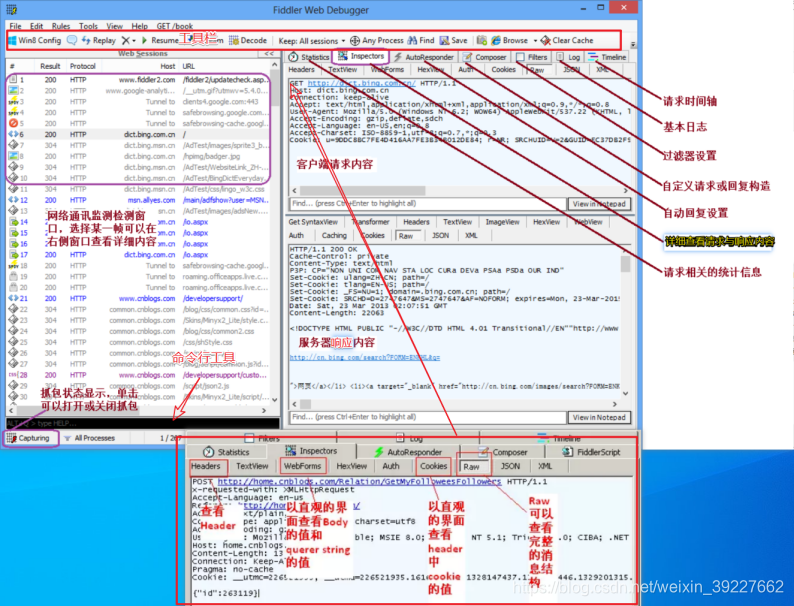This screenshot has width=794, height=606.
Task: Click the Browse toolbar button
Action: point(509,41)
